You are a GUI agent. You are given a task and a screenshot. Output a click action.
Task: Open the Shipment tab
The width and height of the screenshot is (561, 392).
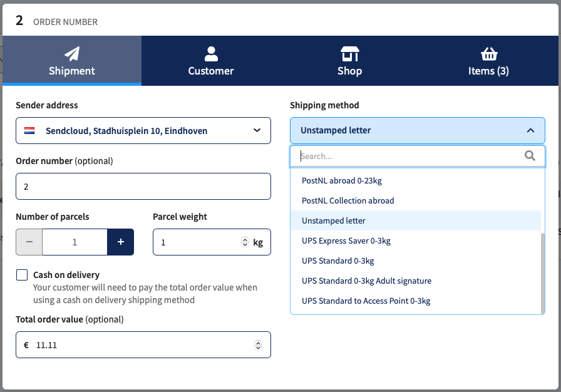[x=72, y=61]
